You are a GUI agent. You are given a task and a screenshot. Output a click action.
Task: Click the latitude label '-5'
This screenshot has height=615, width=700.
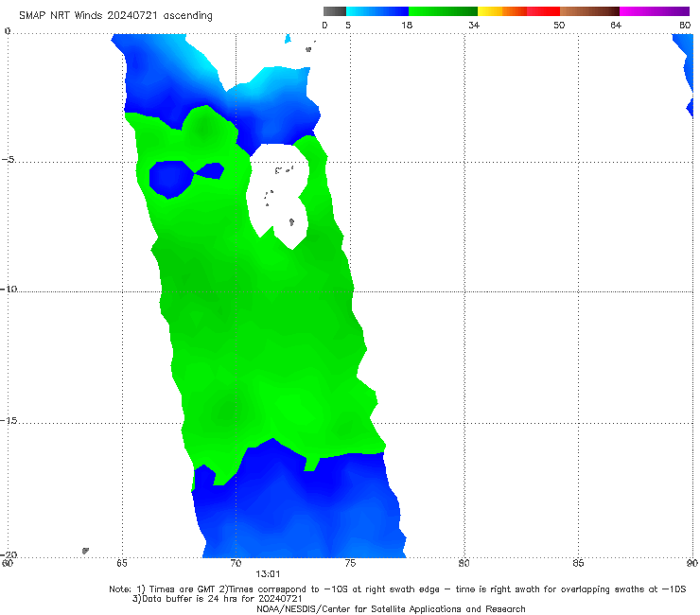pyautogui.click(x=9, y=160)
